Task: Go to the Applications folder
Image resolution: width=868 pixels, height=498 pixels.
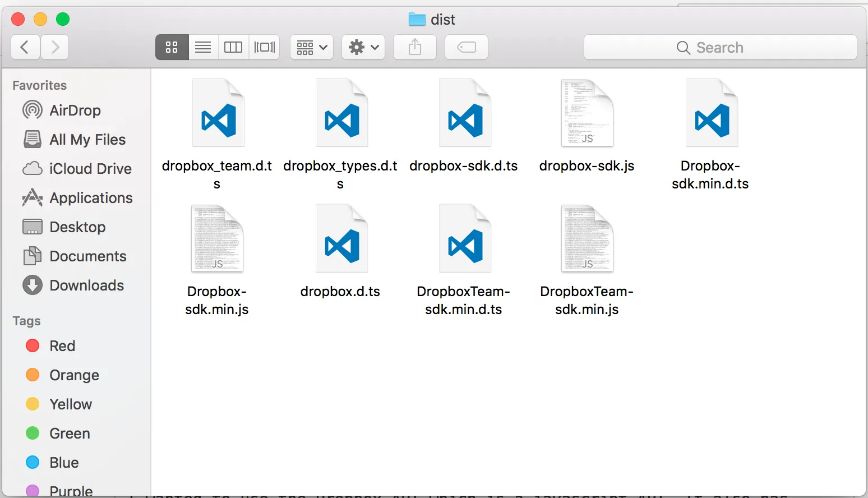Action: tap(76, 197)
